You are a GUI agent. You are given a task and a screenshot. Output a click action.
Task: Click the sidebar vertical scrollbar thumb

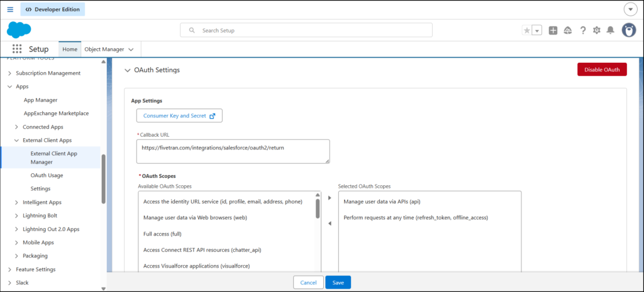point(104,178)
